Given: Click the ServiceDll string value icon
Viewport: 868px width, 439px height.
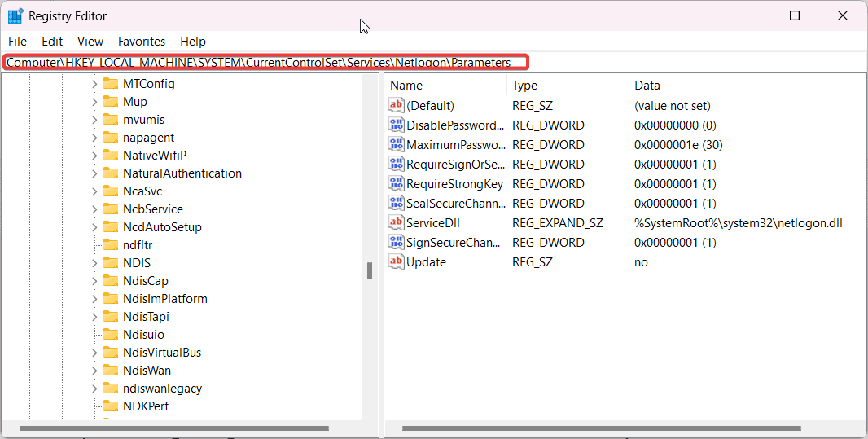Looking at the screenshot, I should (397, 222).
